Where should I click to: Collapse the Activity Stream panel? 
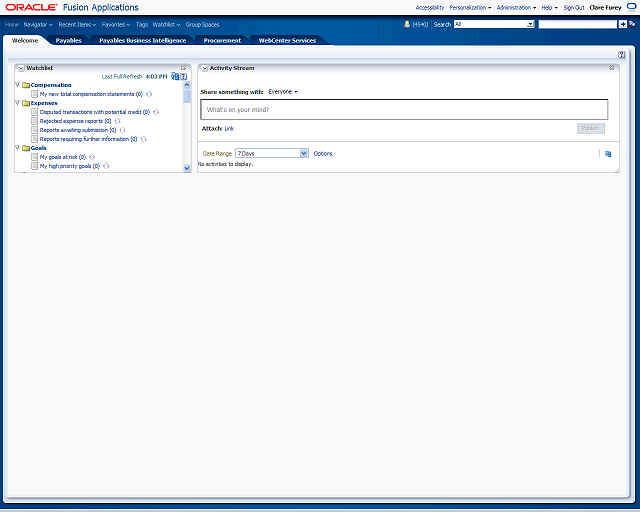[204, 68]
